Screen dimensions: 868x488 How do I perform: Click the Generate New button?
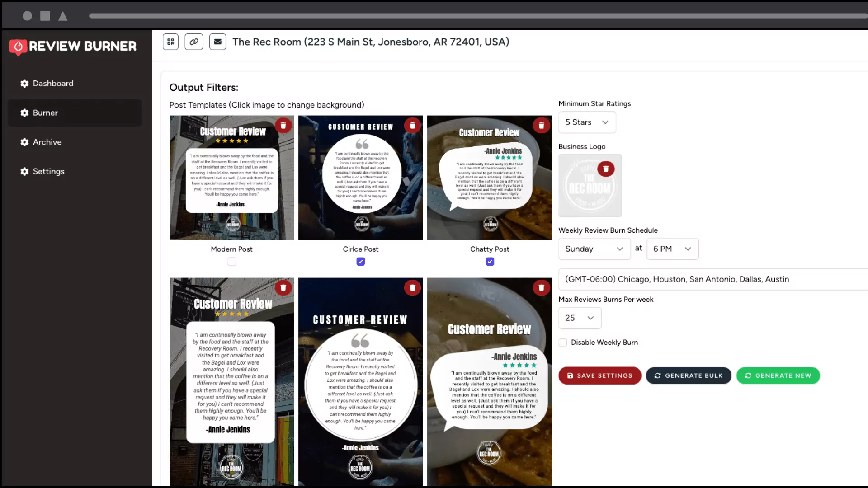778,375
